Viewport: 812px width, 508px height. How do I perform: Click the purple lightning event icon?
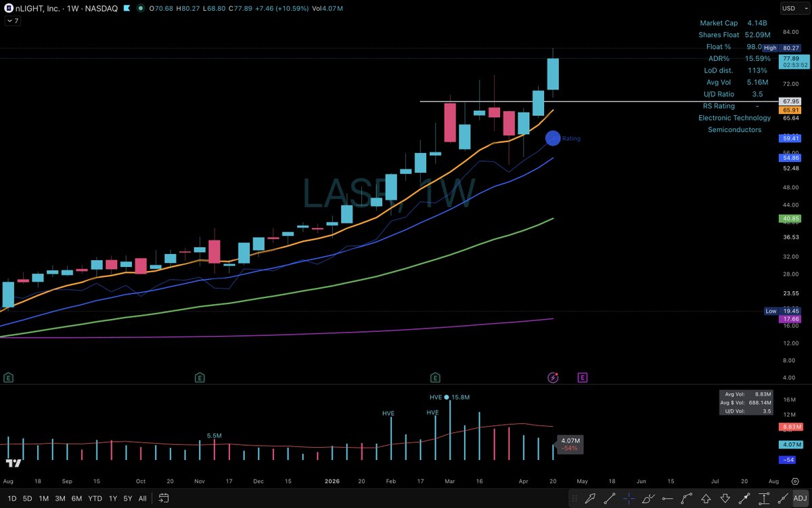pyautogui.click(x=554, y=377)
